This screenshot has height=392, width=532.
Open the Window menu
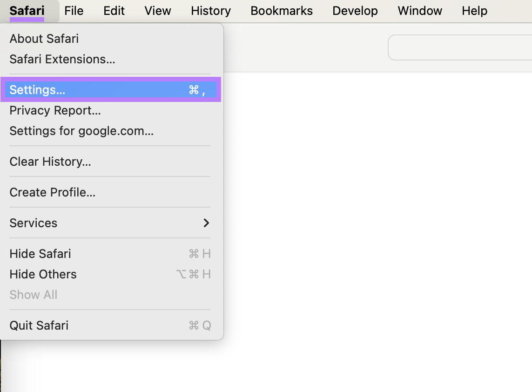click(420, 11)
